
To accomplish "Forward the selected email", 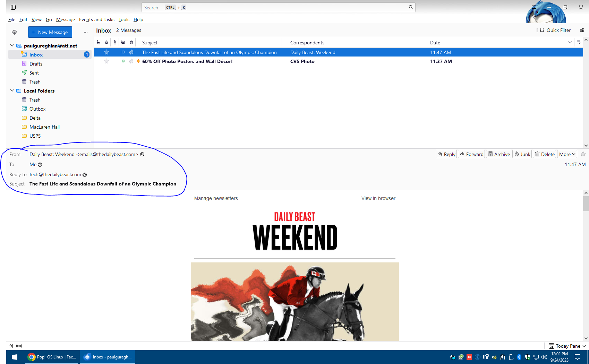I will (x=471, y=154).
